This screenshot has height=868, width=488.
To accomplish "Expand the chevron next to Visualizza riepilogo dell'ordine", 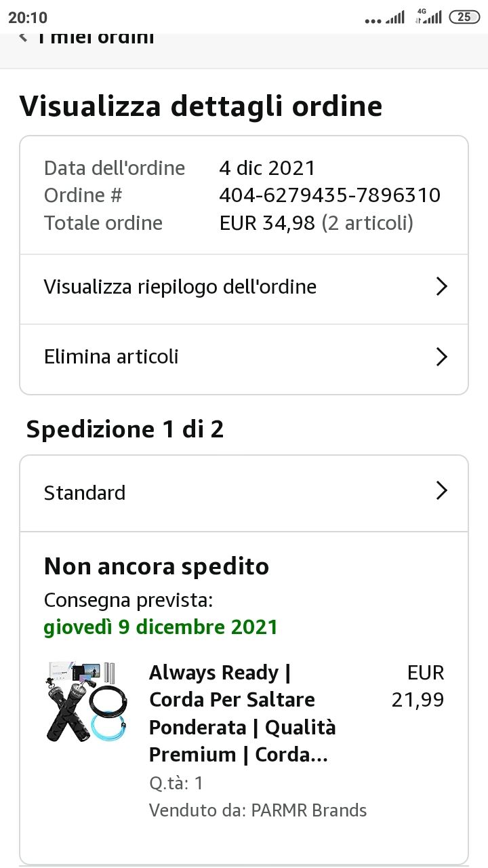I will point(442,287).
